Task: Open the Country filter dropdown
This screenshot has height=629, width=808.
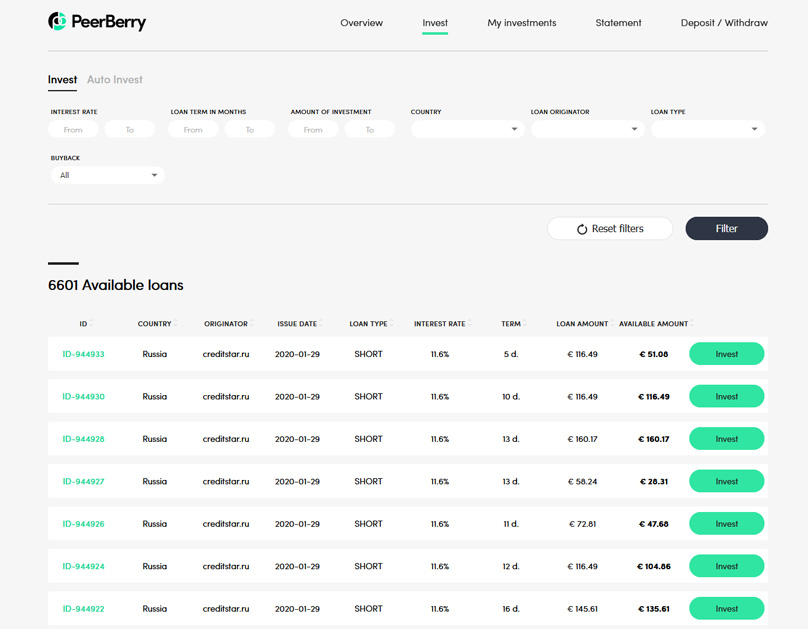Action: click(x=467, y=129)
